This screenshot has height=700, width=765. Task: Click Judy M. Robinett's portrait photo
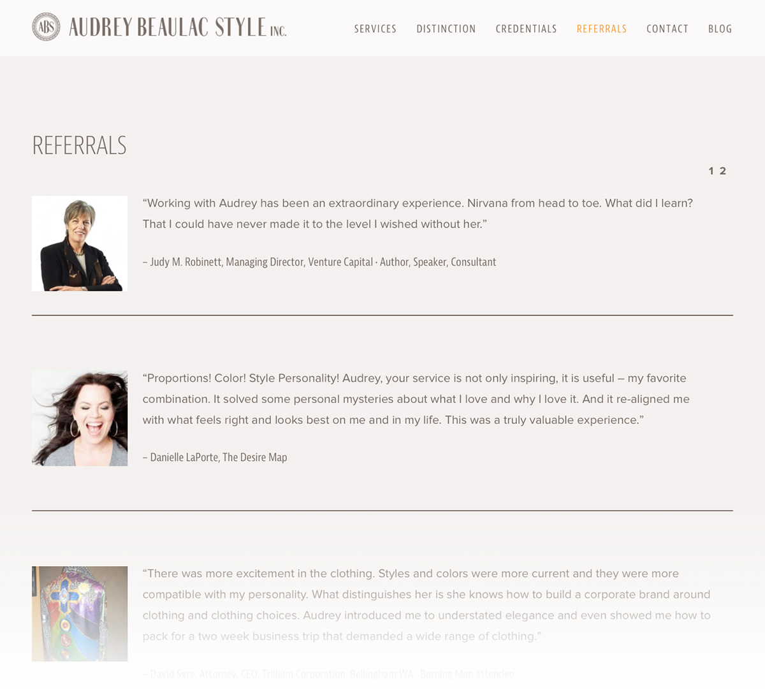80,244
